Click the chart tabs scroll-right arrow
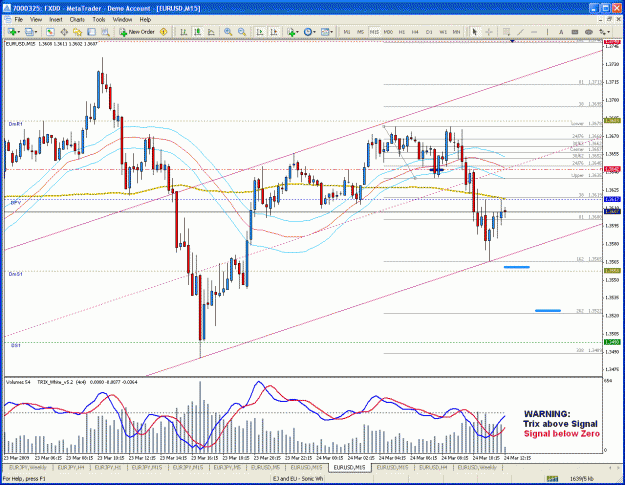This screenshot has height=485, width=625. [618, 467]
